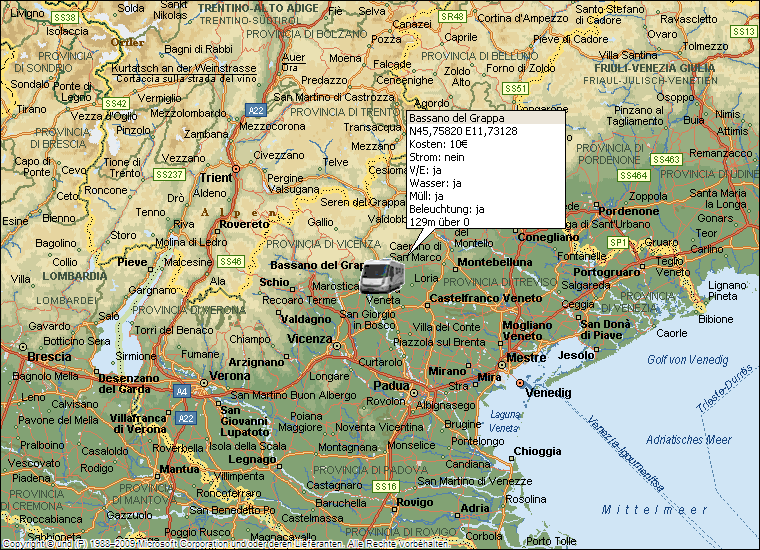This screenshot has height=550, width=760.
Task: Click the Bassano del Grappa info callout
Action: (x=485, y=168)
